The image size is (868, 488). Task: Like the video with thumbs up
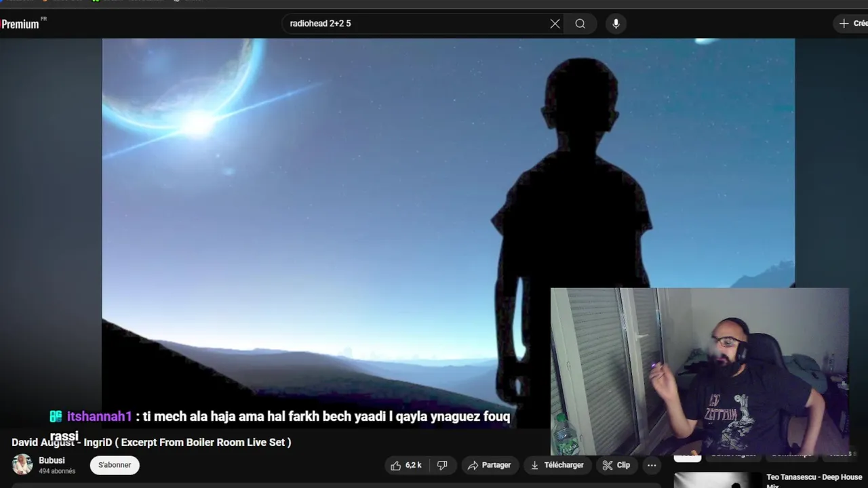coord(406,465)
